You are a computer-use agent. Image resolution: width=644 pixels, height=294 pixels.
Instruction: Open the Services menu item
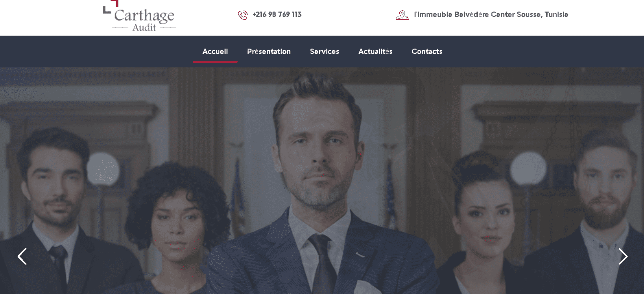[x=325, y=51]
